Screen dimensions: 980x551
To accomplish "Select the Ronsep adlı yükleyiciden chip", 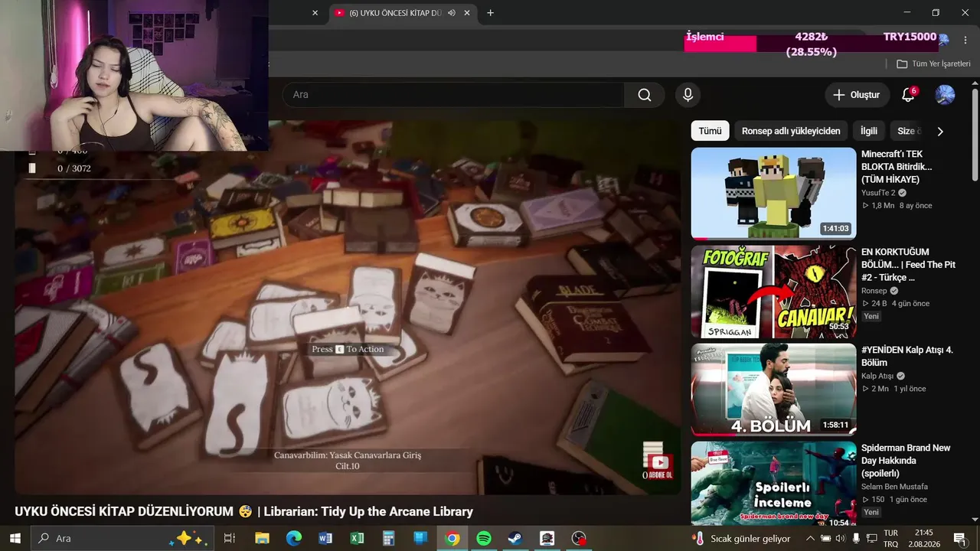I will point(791,131).
